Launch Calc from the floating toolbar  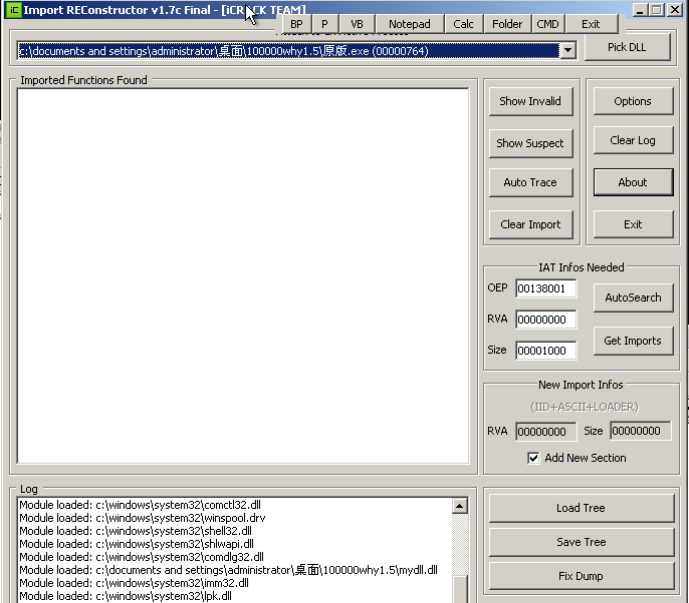[x=463, y=24]
